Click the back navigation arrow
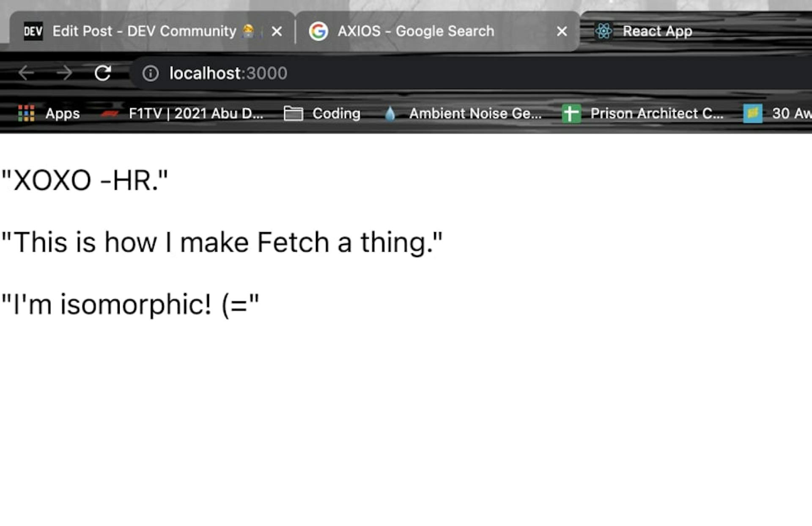This screenshot has width=812, height=526. click(x=25, y=73)
